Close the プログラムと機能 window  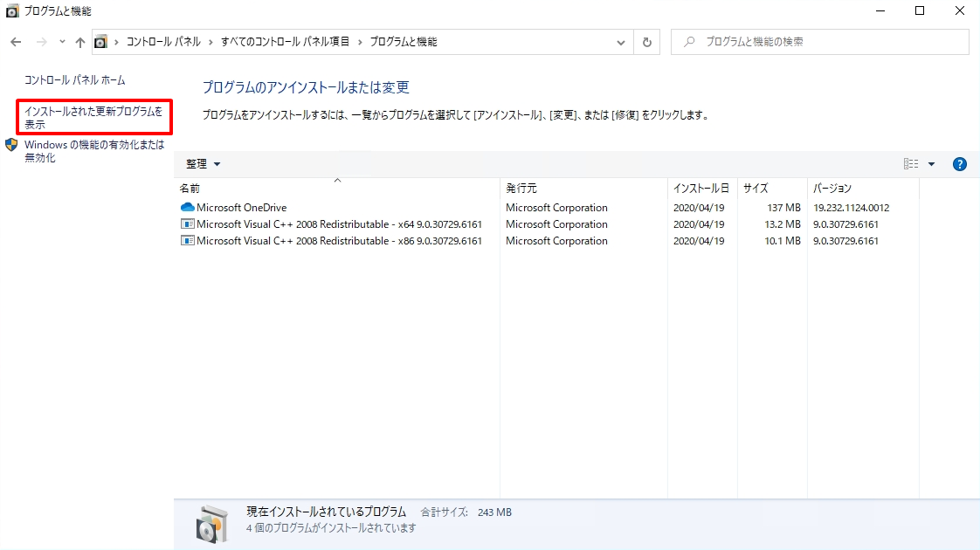point(959,10)
